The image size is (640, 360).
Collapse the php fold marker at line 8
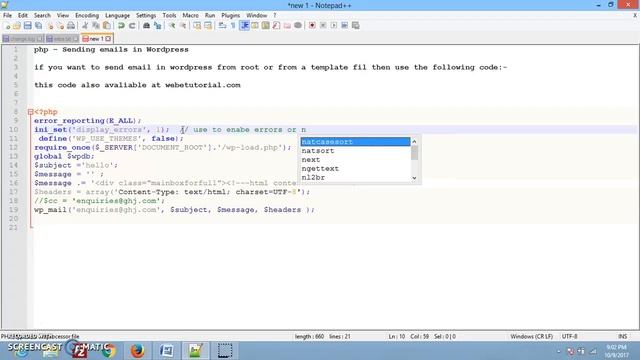coord(31,112)
